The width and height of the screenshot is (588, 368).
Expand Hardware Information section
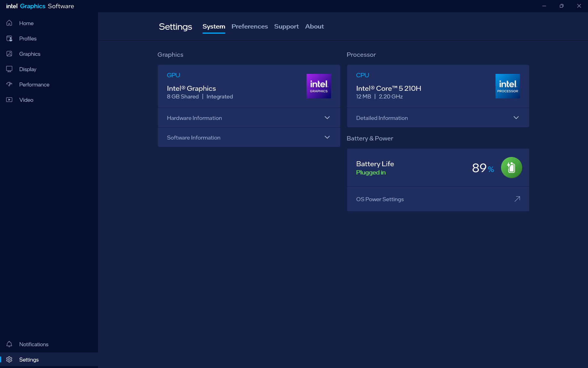[x=249, y=118]
